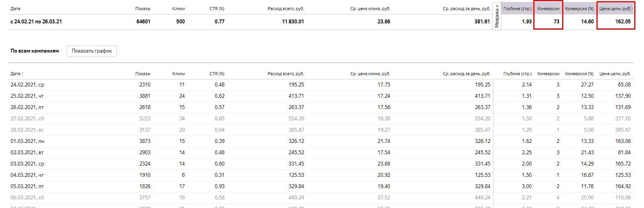Click Конверсия (%) header in daily table

click(579, 74)
